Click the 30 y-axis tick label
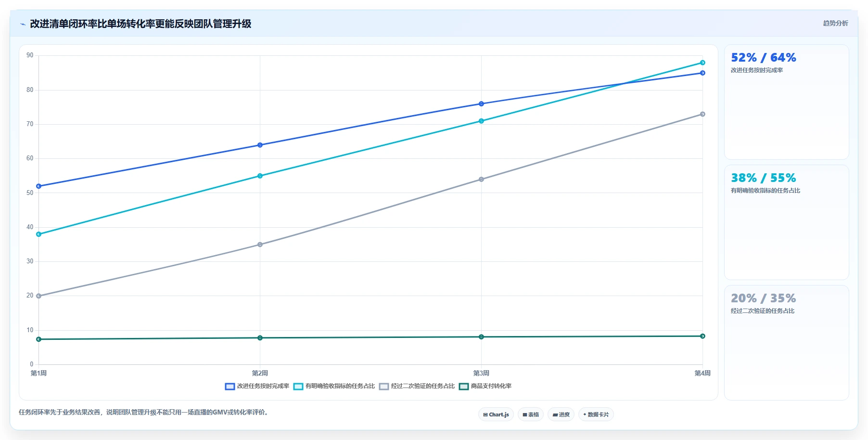 click(x=30, y=261)
